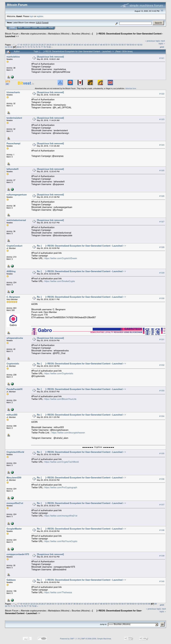Open tenderinsistent's username link
171x644 pixels.
click(14, 118)
